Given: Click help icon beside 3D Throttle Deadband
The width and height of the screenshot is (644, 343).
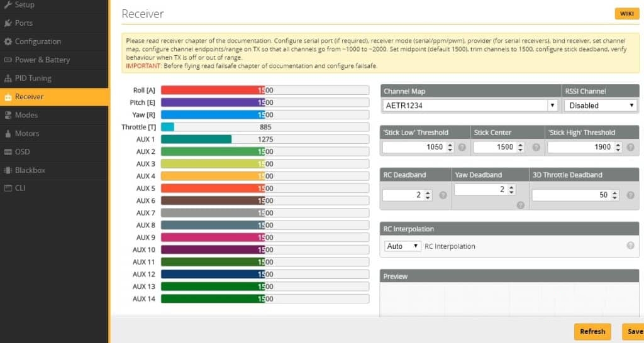Looking at the screenshot, I should [x=630, y=195].
